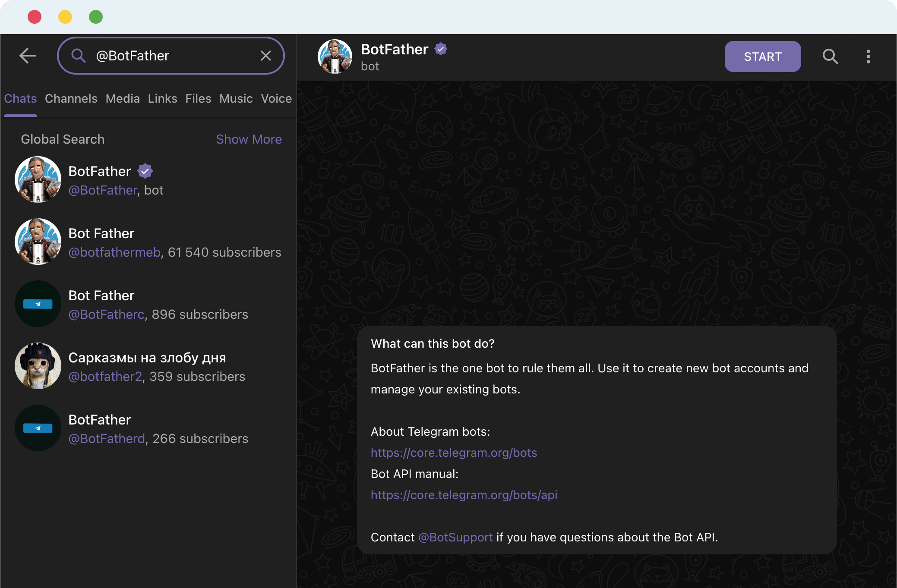Clear the @BotFather search text with X
897x588 pixels.
(x=266, y=56)
